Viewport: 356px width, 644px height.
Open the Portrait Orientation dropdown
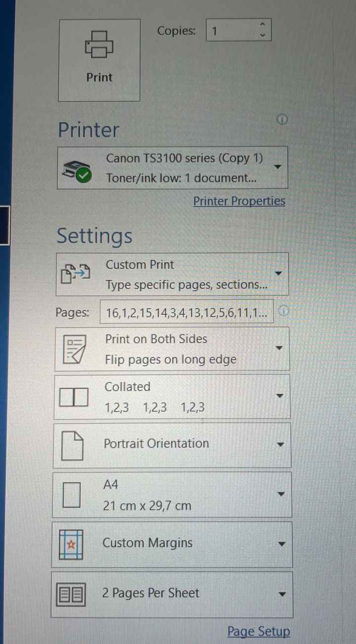[x=172, y=445]
